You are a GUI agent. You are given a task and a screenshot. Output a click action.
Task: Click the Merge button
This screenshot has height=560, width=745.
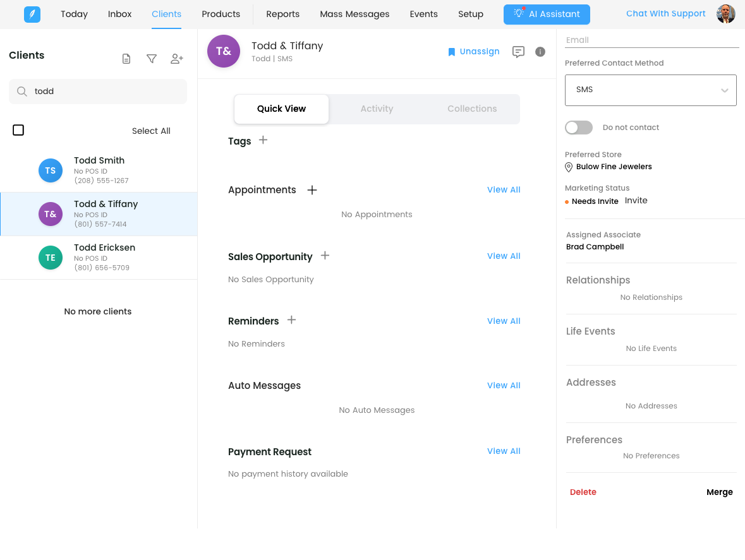point(719,492)
